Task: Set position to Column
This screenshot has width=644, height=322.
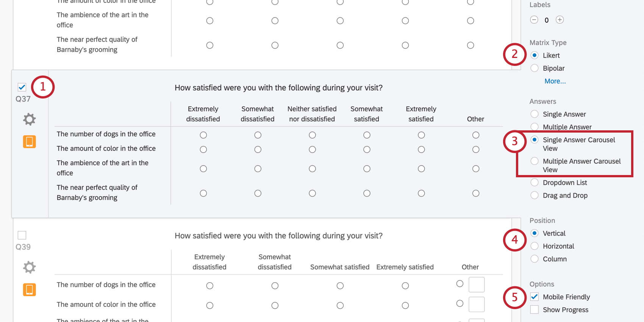Action: (x=535, y=259)
